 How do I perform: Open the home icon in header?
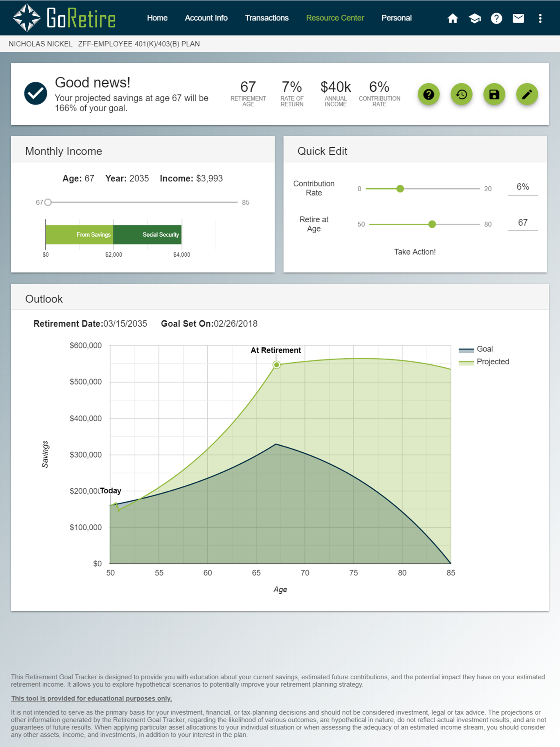click(453, 18)
